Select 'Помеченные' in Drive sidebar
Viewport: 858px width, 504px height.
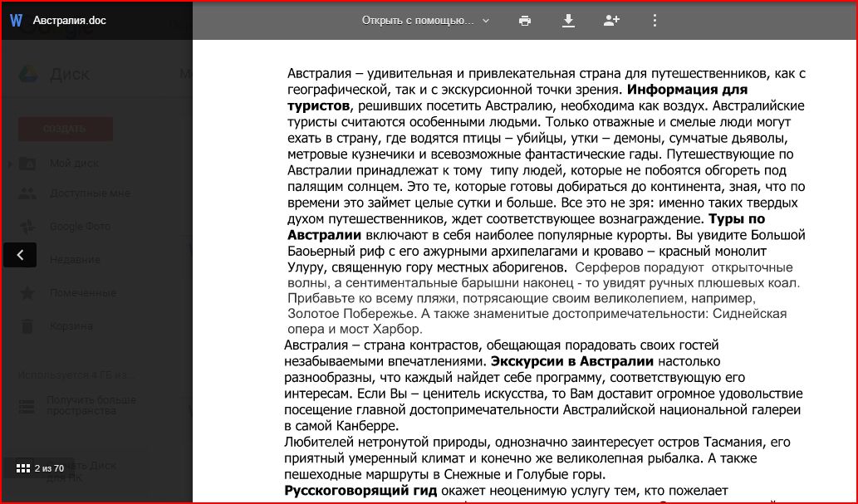click(82, 293)
